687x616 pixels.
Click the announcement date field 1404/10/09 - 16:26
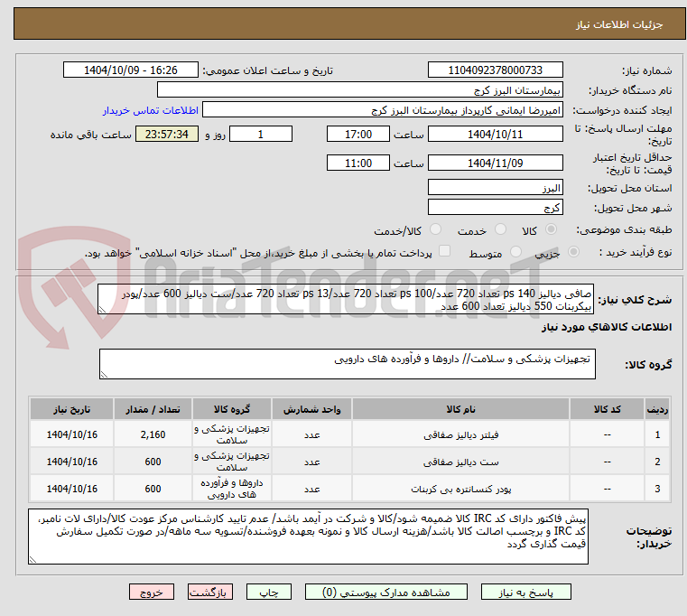coord(131,70)
